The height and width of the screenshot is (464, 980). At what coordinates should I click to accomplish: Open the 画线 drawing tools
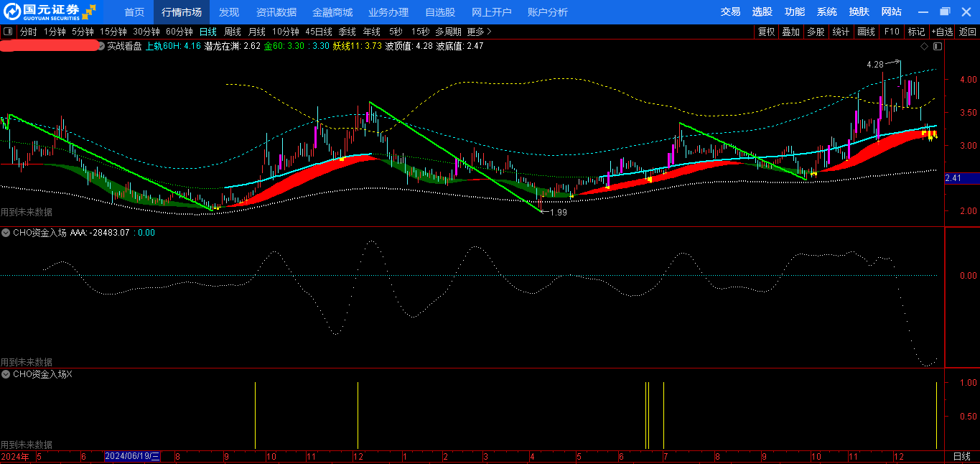[867, 32]
